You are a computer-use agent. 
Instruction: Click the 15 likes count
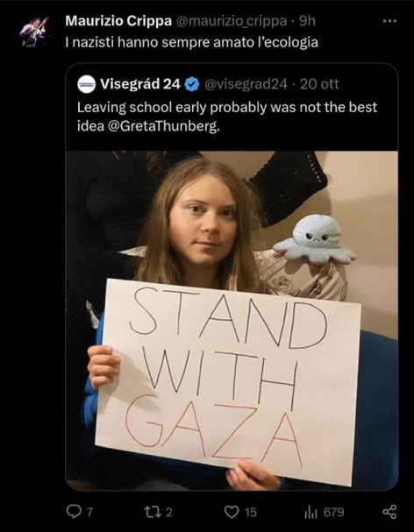[251, 512]
